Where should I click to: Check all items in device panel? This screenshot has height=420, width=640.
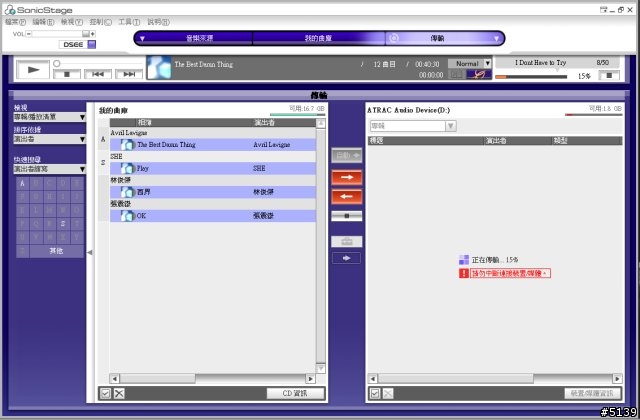375,393
